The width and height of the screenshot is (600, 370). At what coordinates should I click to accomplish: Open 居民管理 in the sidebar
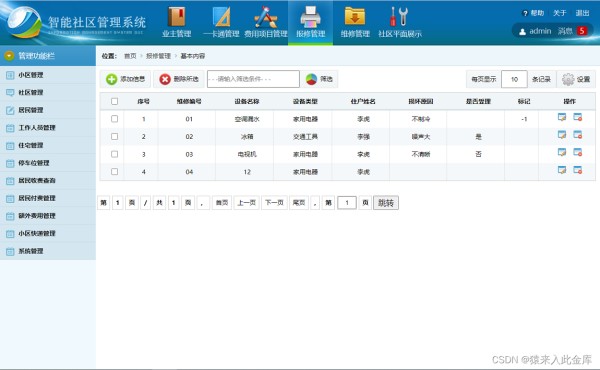coord(48,110)
